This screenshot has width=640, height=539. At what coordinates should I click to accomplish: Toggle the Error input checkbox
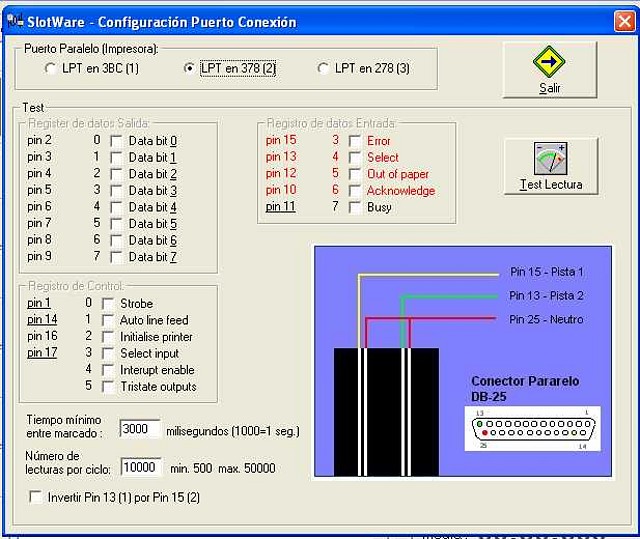tap(355, 141)
